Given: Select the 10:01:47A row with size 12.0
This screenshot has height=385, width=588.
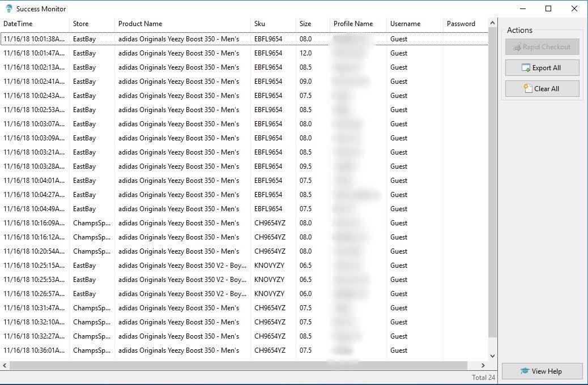Looking at the screenshot, I should [244, 53].
